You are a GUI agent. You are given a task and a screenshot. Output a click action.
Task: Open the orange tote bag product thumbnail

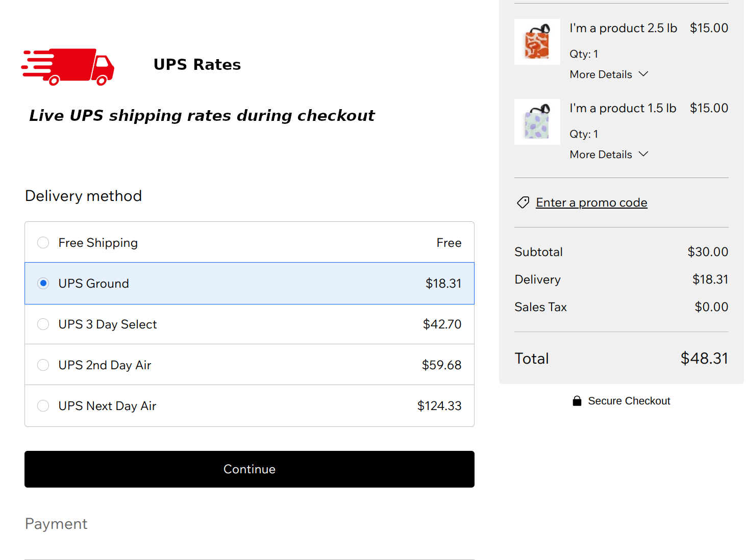coord(537,42)
